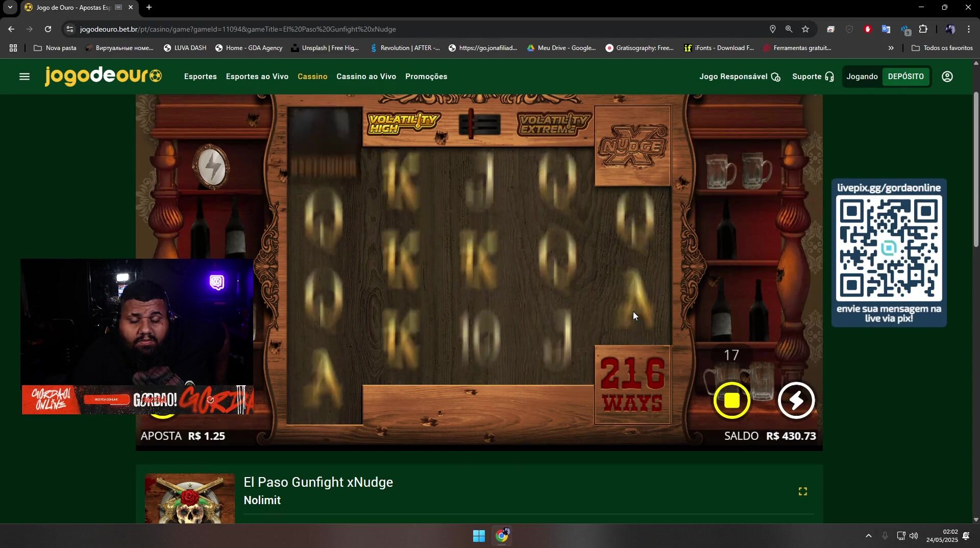The image size is (980, 548).
Task: Go to the Cassino tab
Action: click(x=312, y=77)
